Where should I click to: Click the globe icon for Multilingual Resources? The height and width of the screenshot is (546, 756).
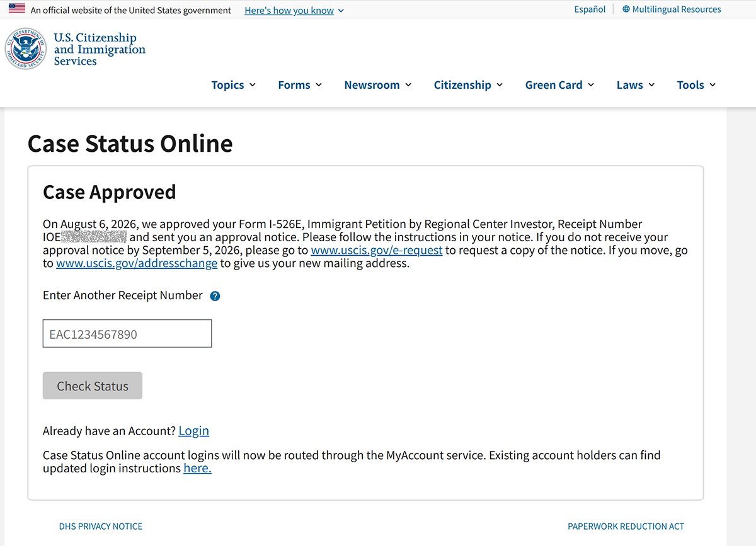click(x=626, y=9)
